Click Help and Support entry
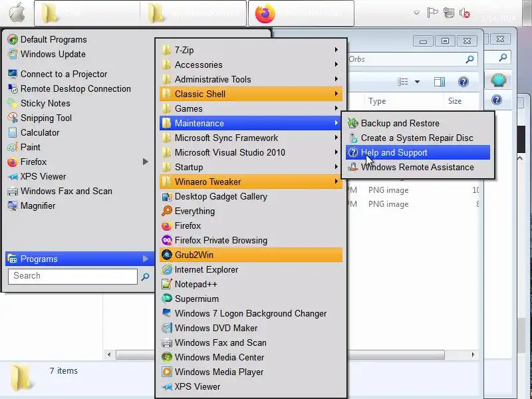The image size is (532, 399). coord(418,152)
